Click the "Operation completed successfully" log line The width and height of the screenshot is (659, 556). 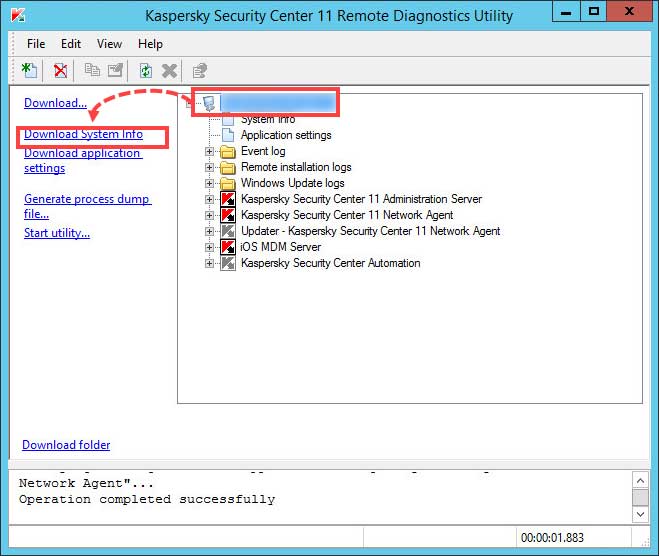coord(147,499)
